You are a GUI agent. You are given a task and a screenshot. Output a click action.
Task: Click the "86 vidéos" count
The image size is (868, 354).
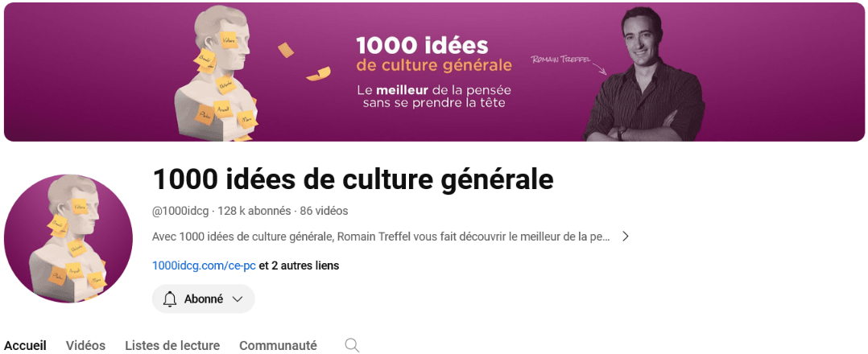[324, 211]
